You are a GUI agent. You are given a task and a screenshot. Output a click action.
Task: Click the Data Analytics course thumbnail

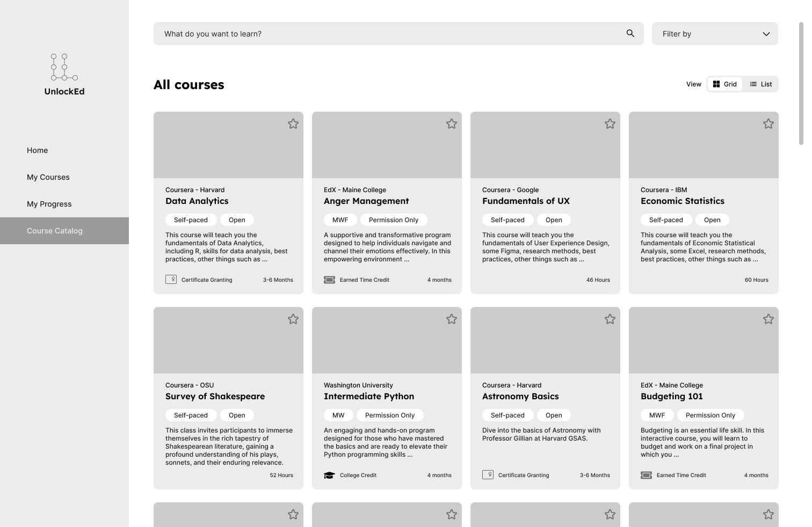(228, 145)
